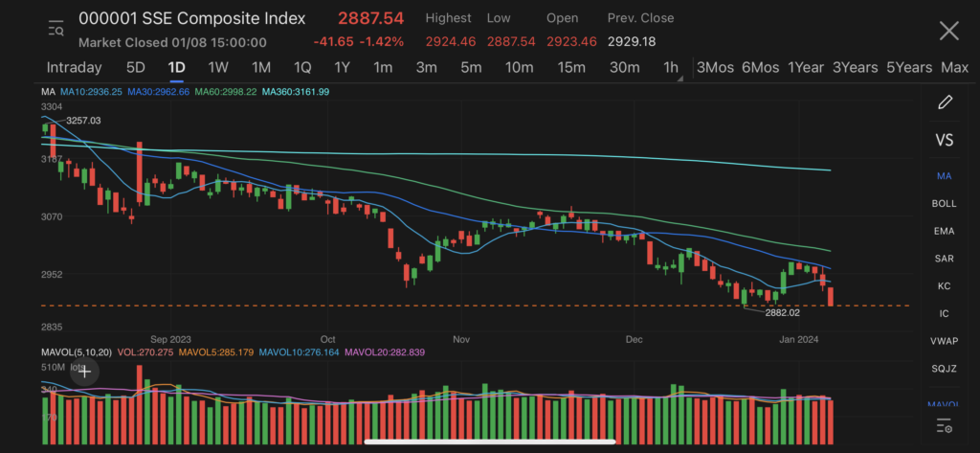The height and width of the screenshot is (453, 980).
Task: Toggle the SQJZ indicator
Action: (944, 369)
